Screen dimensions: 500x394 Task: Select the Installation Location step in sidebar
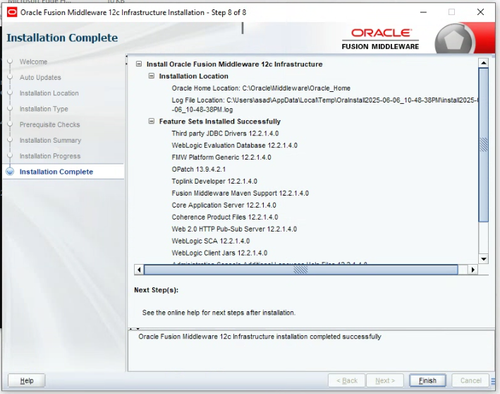[x=49, y=93]
